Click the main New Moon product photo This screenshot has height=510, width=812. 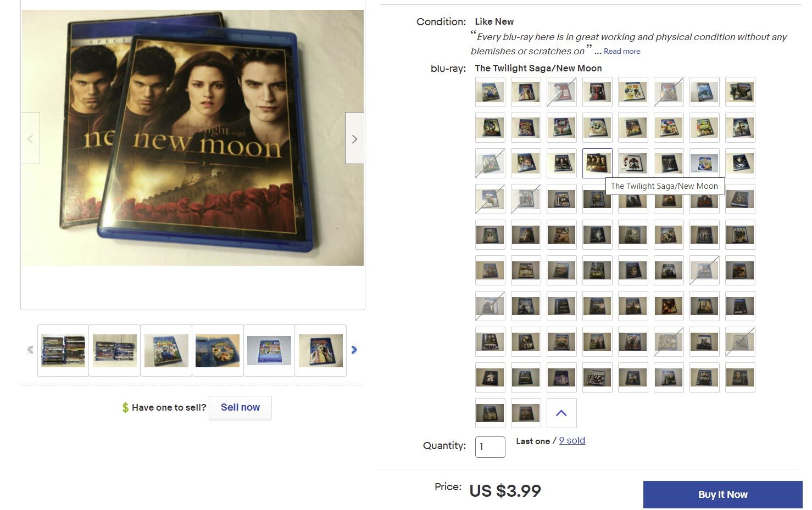(x=193, y=138)
